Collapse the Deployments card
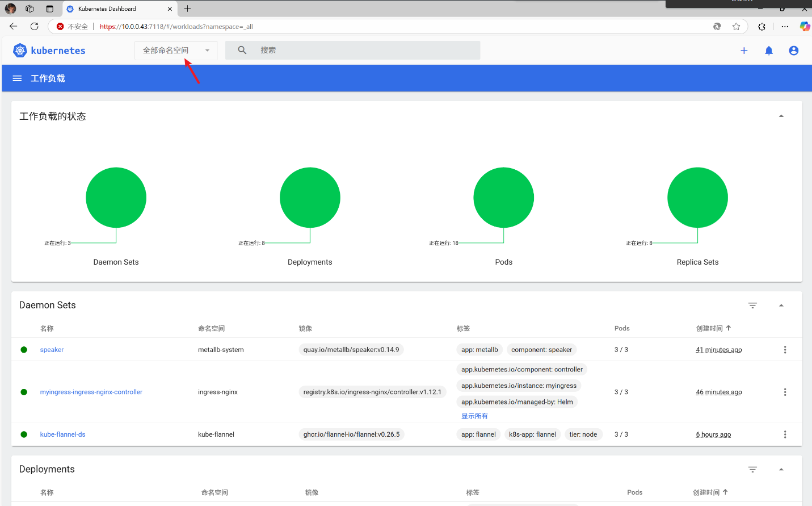 pos(781,470)
